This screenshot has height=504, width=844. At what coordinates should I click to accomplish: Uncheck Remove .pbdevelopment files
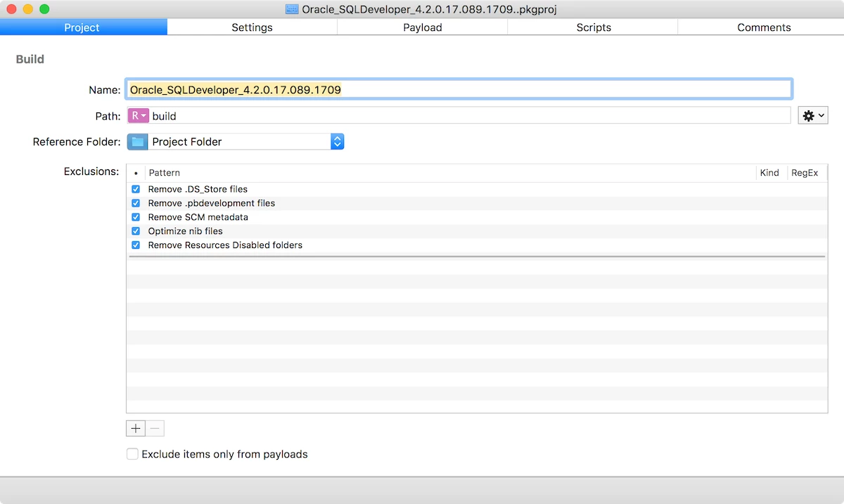136,203
